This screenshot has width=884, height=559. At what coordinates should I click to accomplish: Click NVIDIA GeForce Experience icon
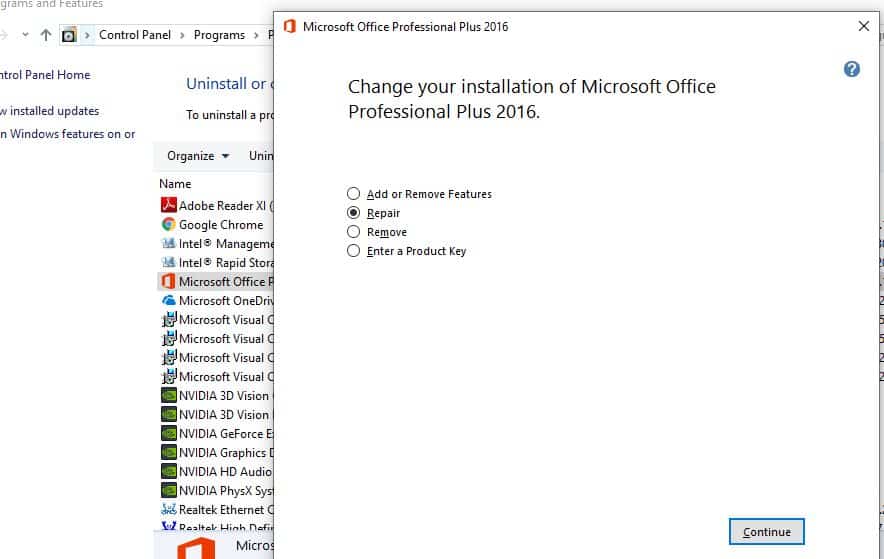click(169, 433)
